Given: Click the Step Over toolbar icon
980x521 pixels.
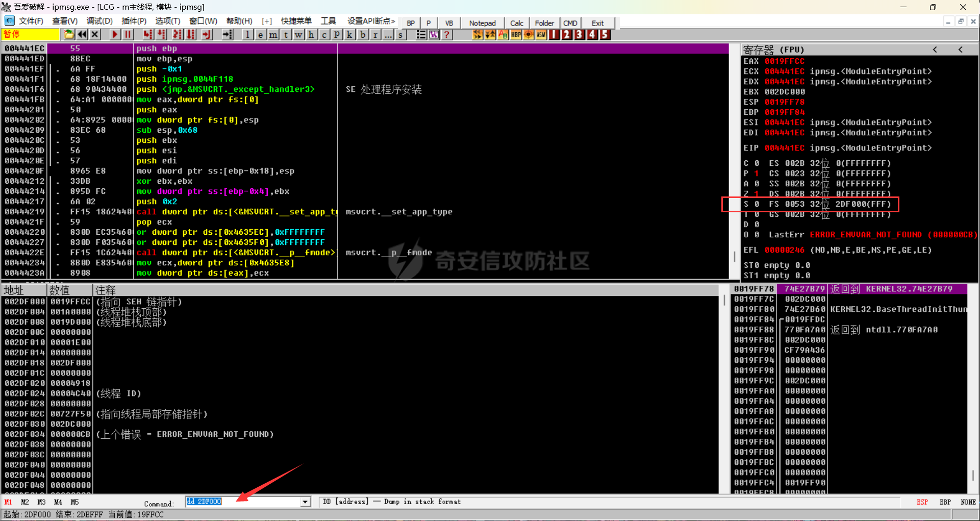Looking at the screenshot, I should tap(161, 35).
